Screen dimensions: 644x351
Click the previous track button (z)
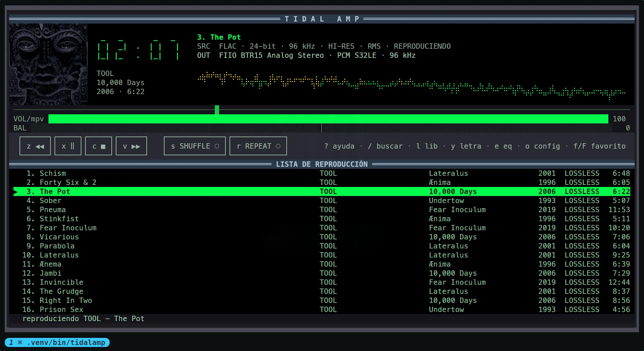35,146
